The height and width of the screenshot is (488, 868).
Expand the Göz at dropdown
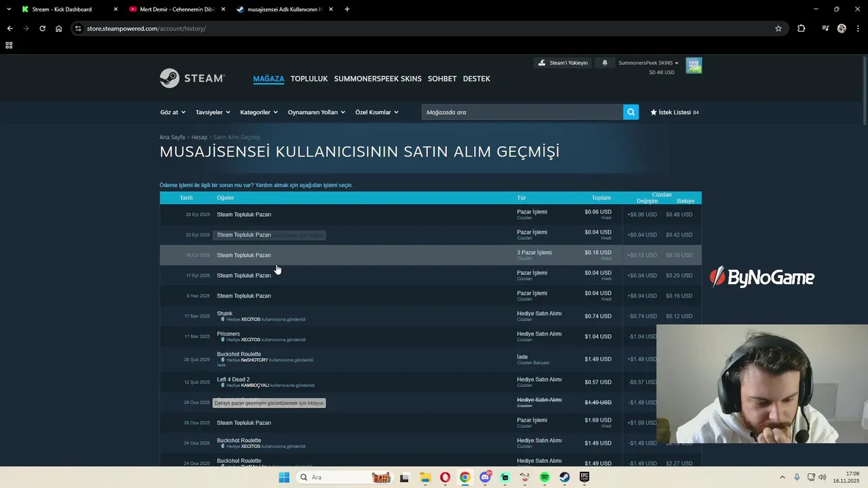pyautogui.click(x=172, y=113)
